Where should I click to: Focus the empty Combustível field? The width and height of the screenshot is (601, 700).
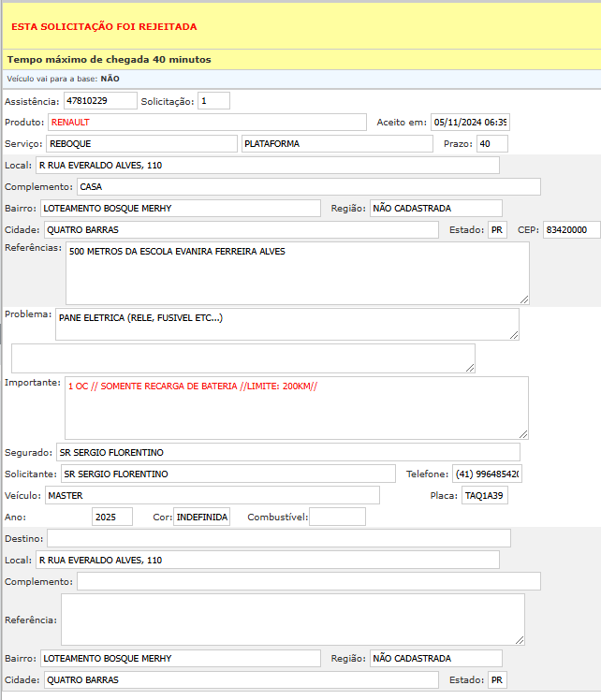click(337, 518)
